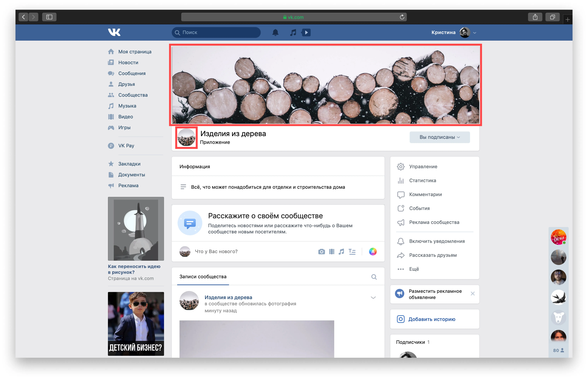Expand the Вы подписаны dropdown
This screenshot has width=588, height=379.
439,137
